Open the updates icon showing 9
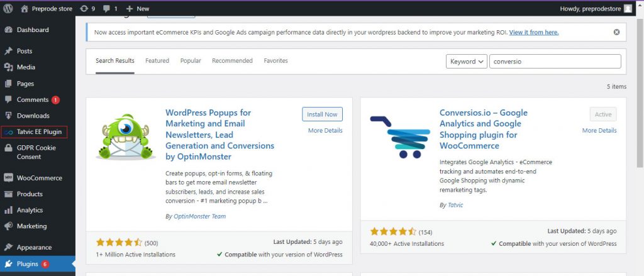Image resolution: width=644 pixels, height=276 pixels. [84, 9]
